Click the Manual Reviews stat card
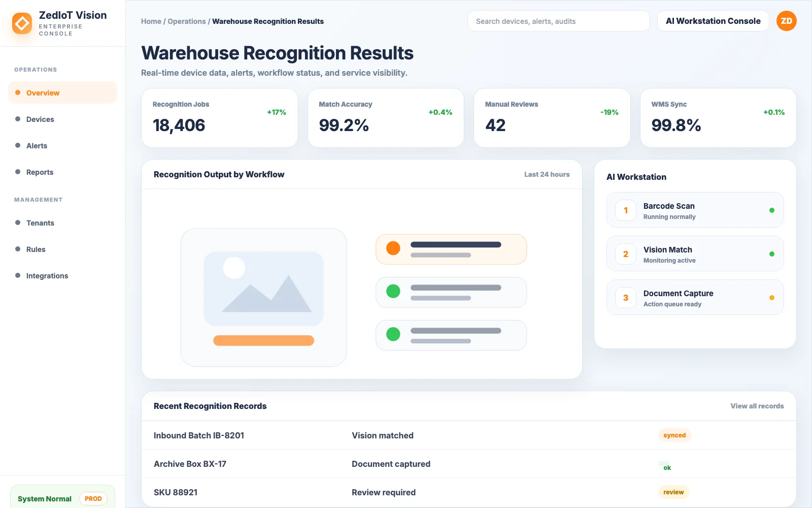The width and height of the screenshot is (812, 508). (552, 118)
